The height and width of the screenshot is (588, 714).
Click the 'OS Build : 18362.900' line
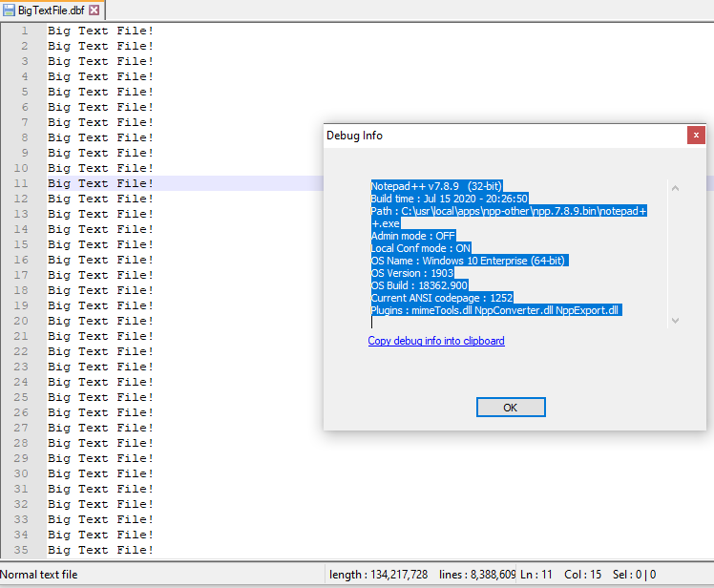419,285
